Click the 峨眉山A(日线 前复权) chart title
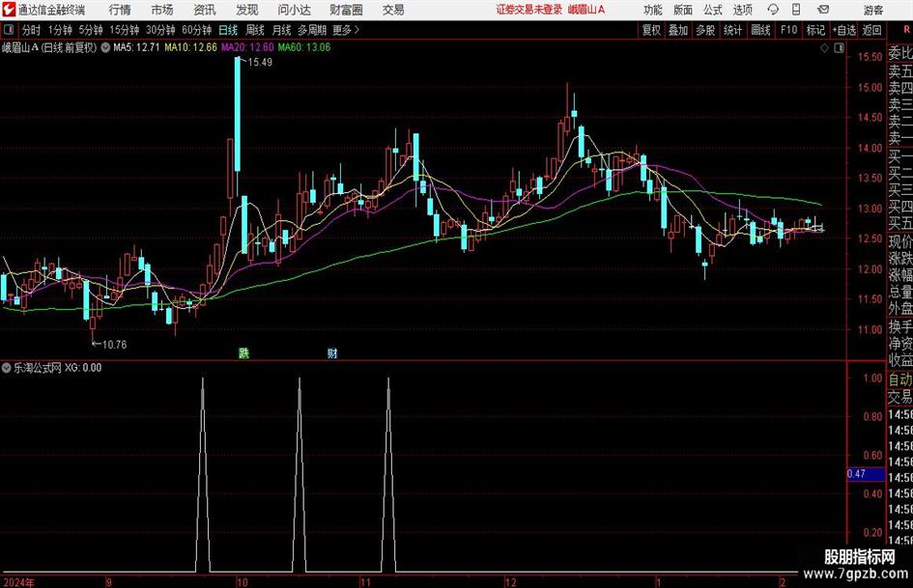913x588 pixels. coord(49,47)
